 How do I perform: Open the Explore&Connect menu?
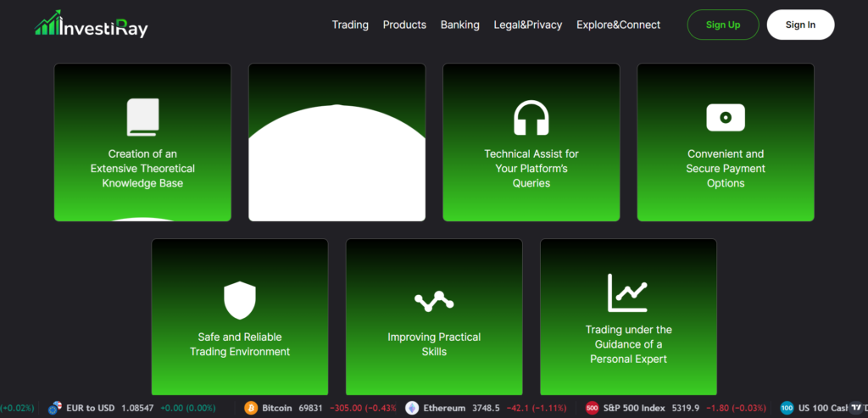(x=618, y=25)
